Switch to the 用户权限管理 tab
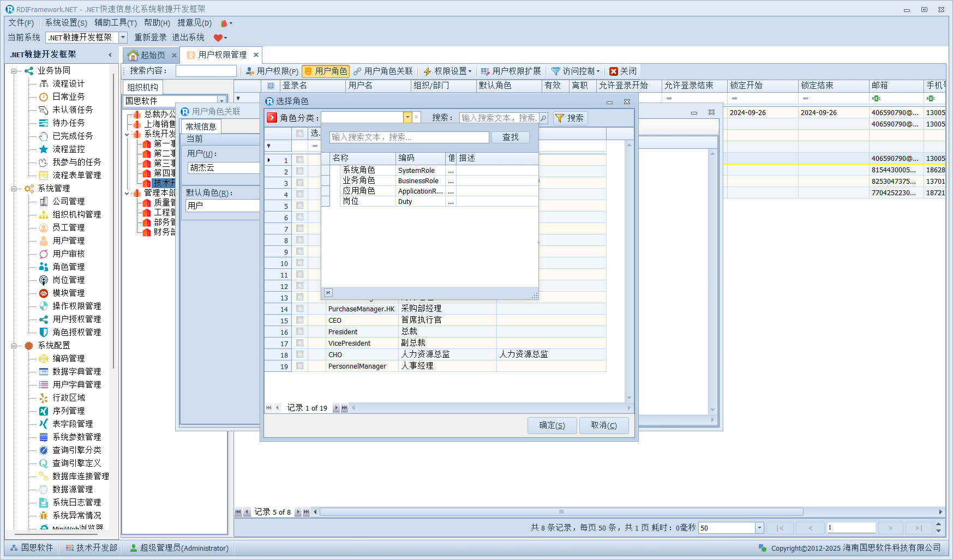The height and width of the screenshot is (560, 953). 222,55
